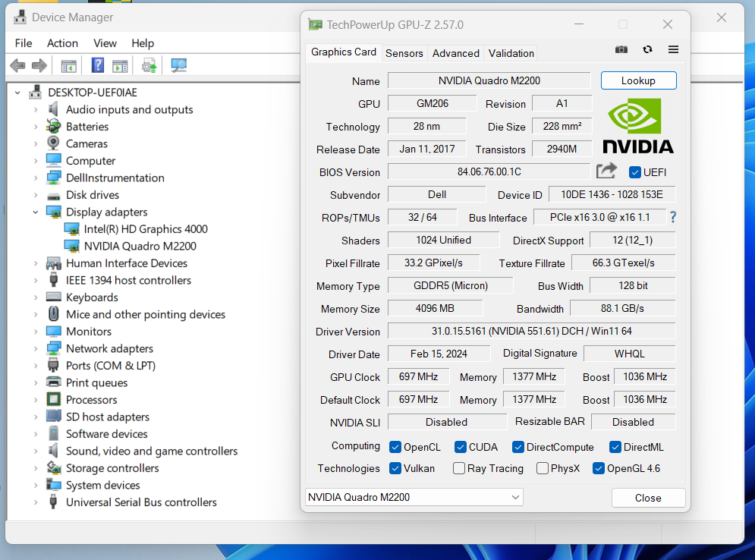Toggle the Ray Tracing checkbox
This screenshot has height=560, width=755.
click(459, 468)
